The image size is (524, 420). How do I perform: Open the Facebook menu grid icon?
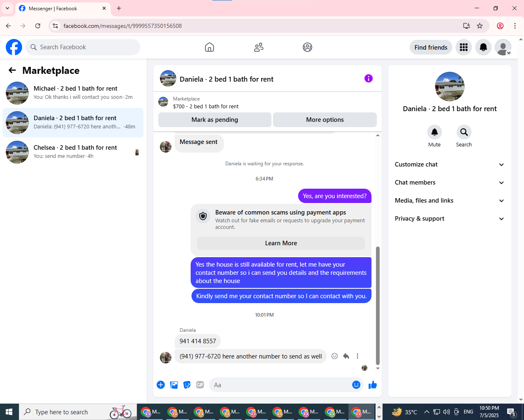point(464,47)
